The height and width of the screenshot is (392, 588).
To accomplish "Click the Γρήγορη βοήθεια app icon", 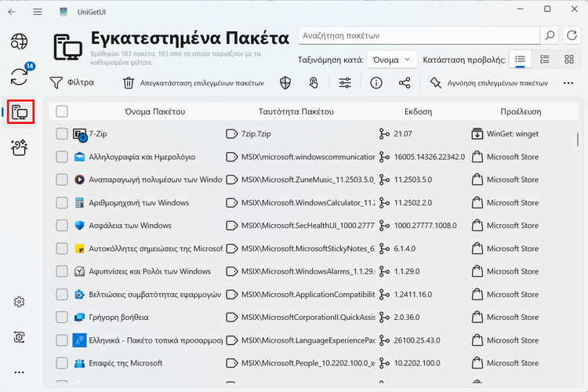I will [79, 318].
